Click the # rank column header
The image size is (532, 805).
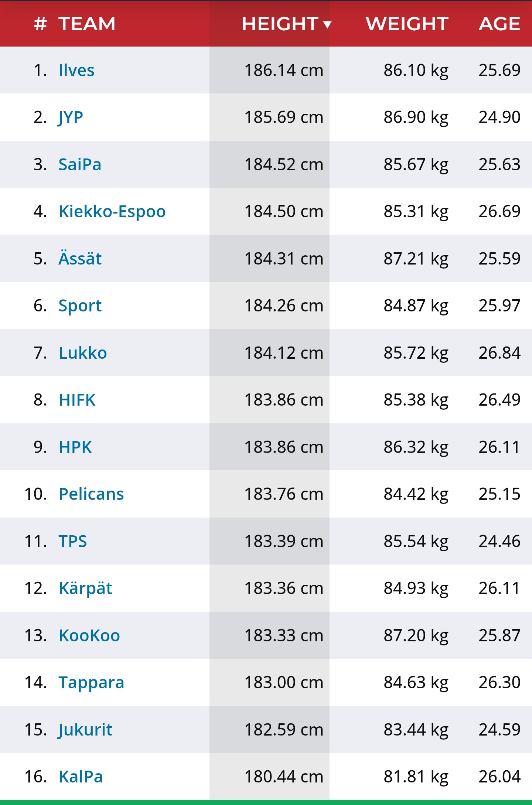[x=40, y=24]
